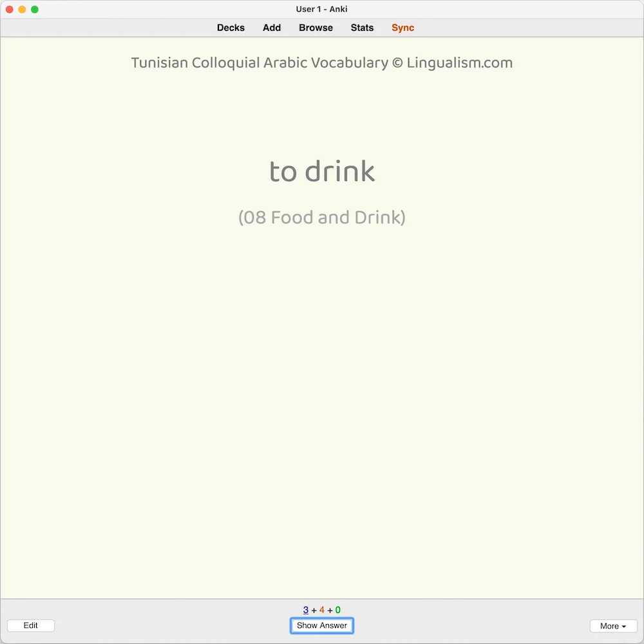This screenshot has width=644, height=644.
Task: View the Stats page
Action: click(x=362, y=28)
